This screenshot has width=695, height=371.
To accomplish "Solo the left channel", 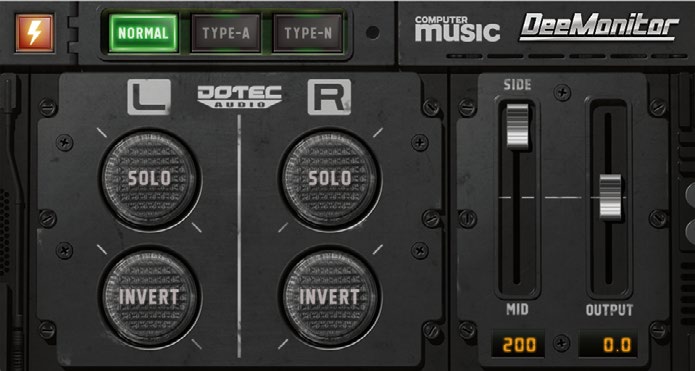I will click(149, 178).
